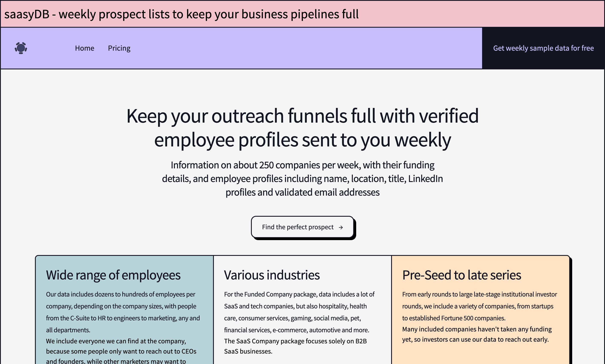The image size is (605, 364).
Task: Click empty lavender navigation bar area
Action: pyautogui.click(x=295, y=48)
